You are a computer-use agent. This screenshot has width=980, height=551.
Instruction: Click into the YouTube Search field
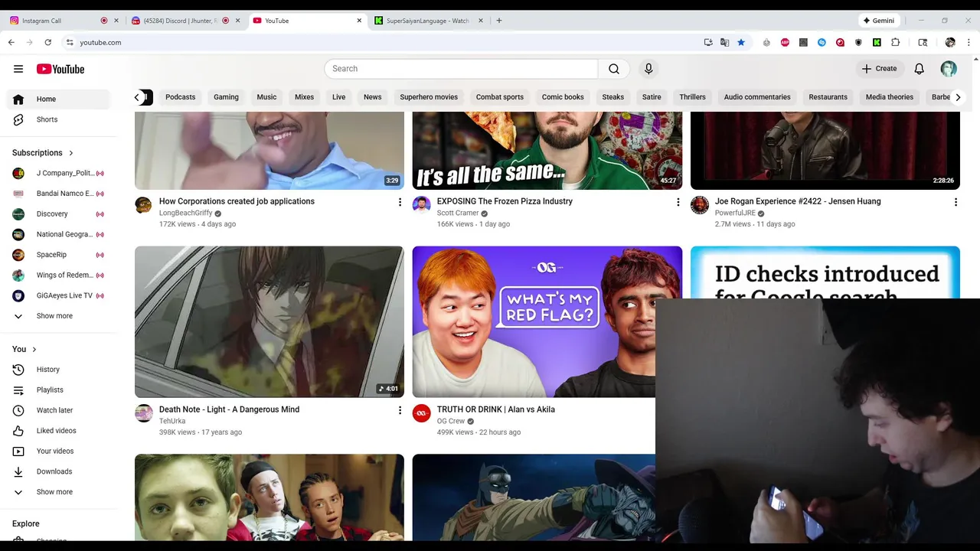(461, 69)
